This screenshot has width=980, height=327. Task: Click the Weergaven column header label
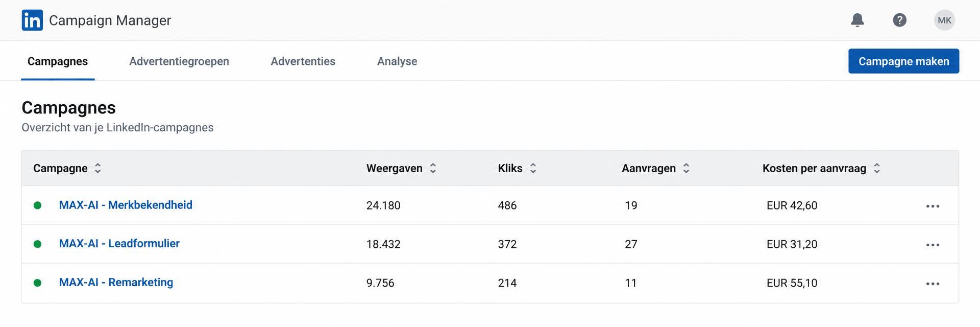coord(395,168)
